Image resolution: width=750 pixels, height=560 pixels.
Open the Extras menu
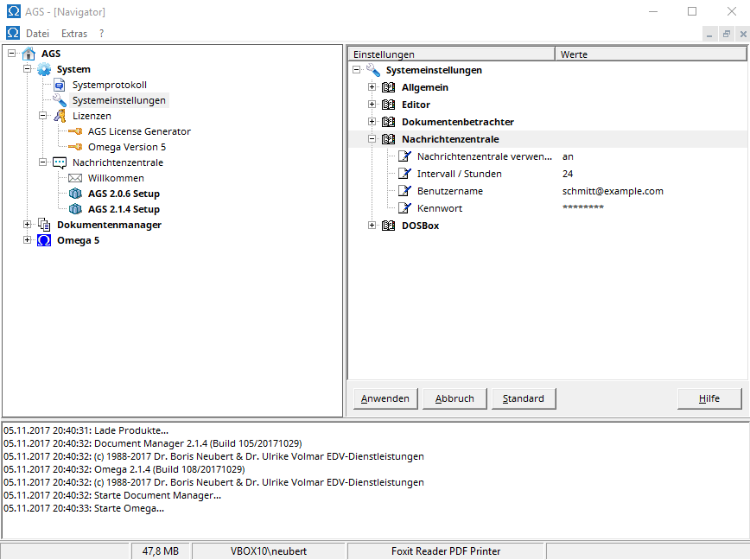[x=74, y=34]
